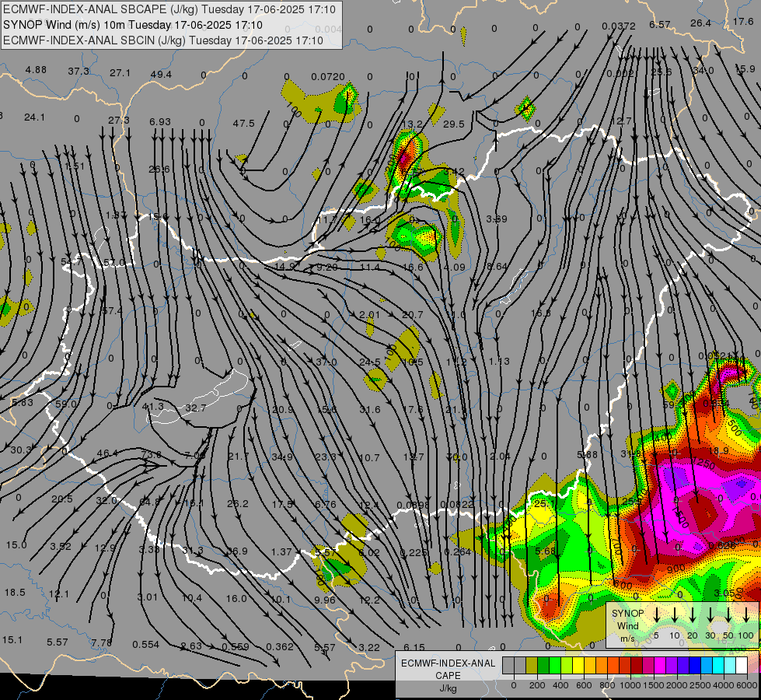The image size is (761, 700).
Task: Click the 6.15 value on the map
Action: point(414,648)
